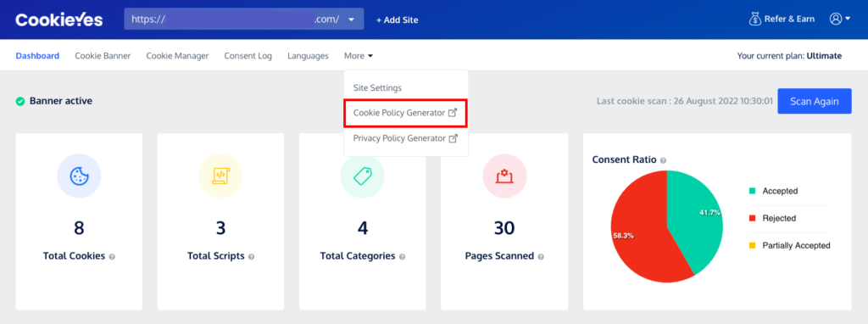Open Privacy Policy Generator from the menu
Image resolution: width=868 pixels, height=324 pixels.
pos(405,138)
